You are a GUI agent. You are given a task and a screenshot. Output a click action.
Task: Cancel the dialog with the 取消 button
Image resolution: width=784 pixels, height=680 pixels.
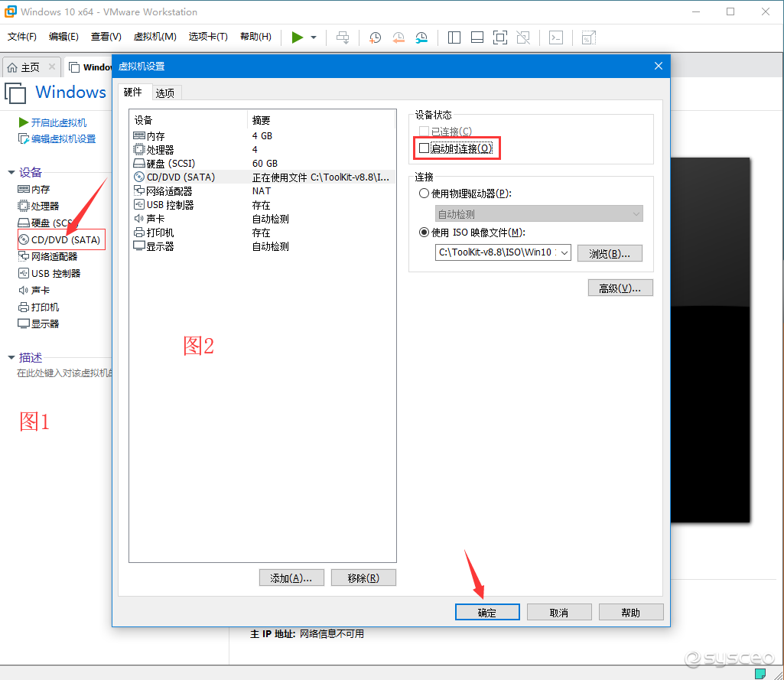click(x=559, y=612)
